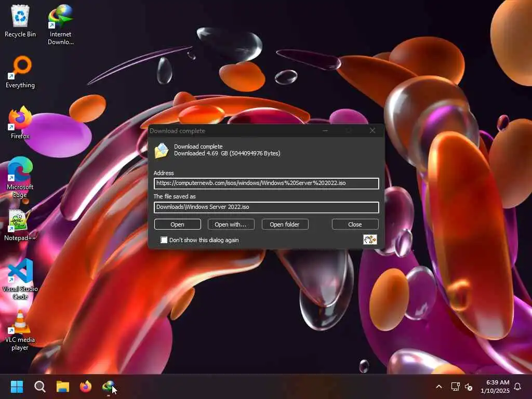Screen dimensions: 532x399
Task: Select the Internet Download Manager desktop shortcut
Action: 60,24
